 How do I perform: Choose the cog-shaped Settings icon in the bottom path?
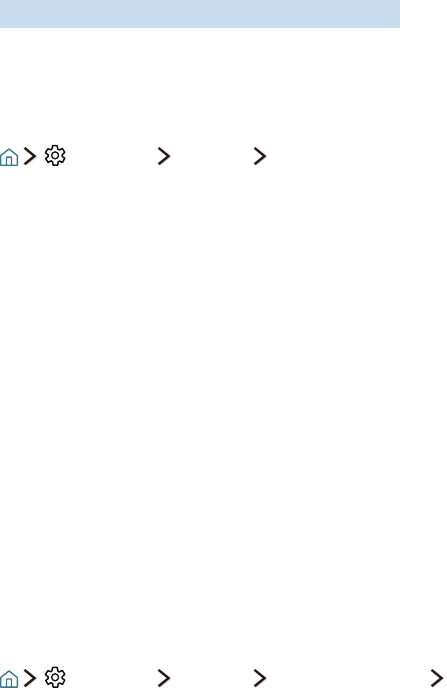[x=55, y=677]
